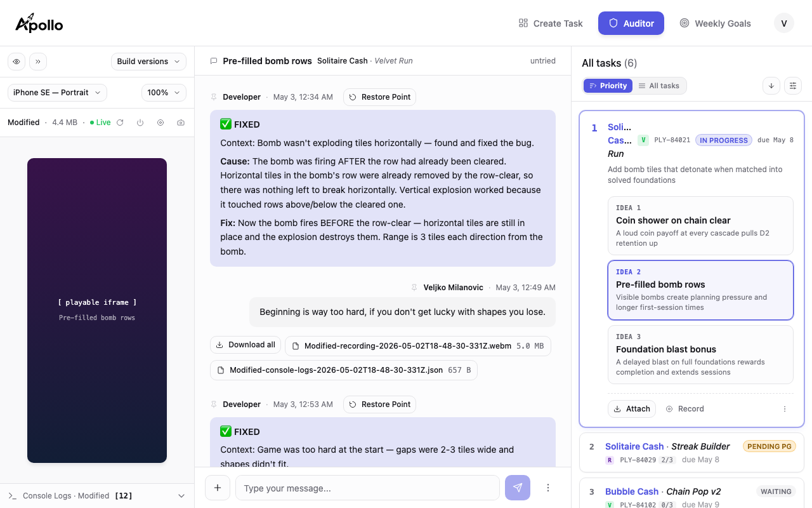Image resolution: width=812 pixels, height=508 pixels.
Task: Click Restore Point for the 12:53 AM message
Action: click(380, 404)
